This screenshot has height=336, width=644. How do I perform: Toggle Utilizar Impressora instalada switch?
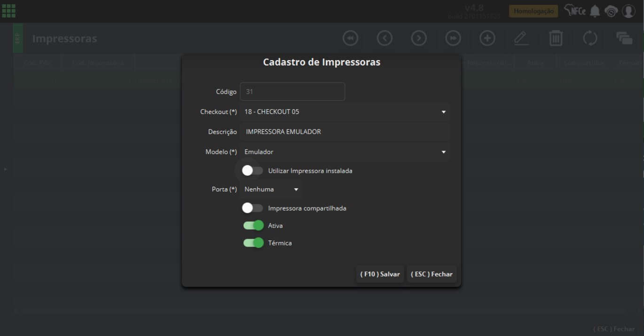pyautogui.click(x=252, y=171)
